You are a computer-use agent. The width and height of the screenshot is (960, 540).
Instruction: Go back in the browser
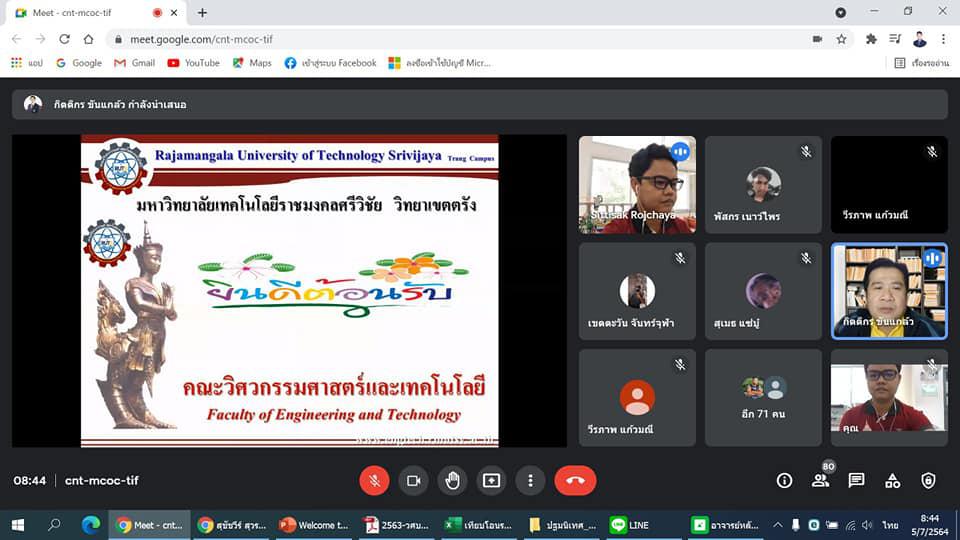click(17, 39)
